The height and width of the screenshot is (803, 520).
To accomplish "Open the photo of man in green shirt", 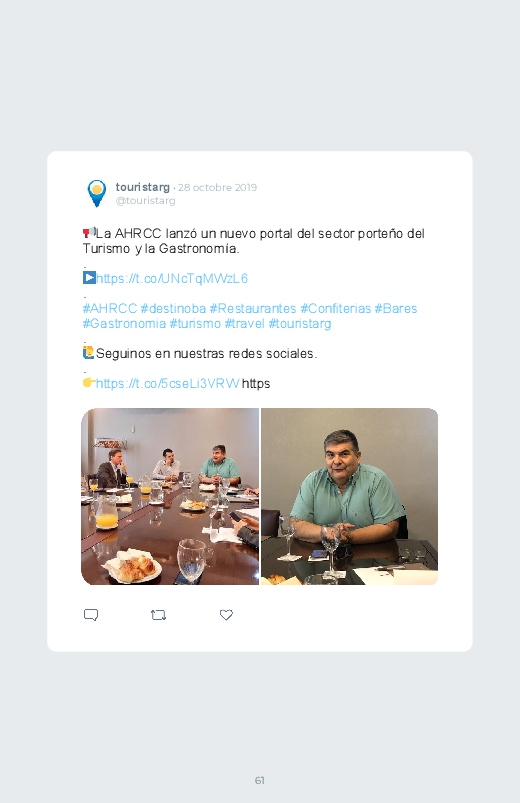I will pyautogui.click(x=349, y=496).
